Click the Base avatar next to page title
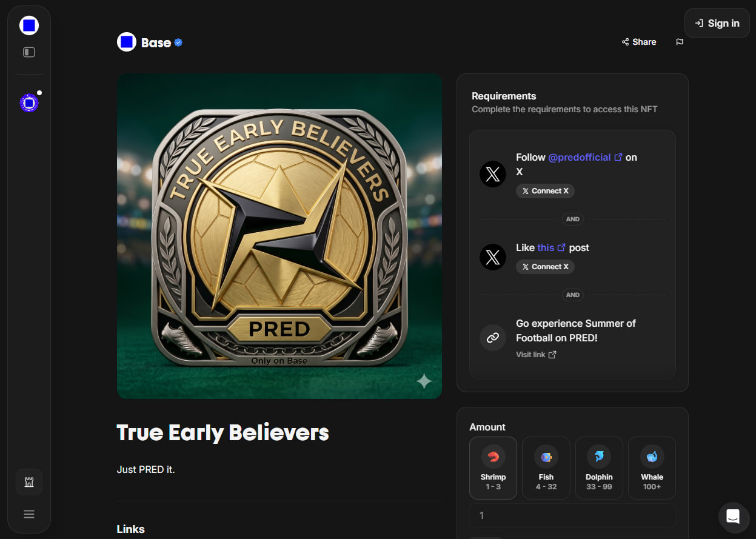The image size is (756, 539). tap(127, 42)
